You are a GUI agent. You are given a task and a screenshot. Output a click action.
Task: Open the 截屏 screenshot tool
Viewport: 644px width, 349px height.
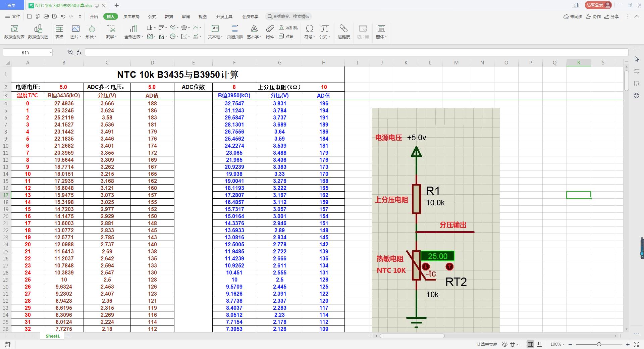[111, 32]
